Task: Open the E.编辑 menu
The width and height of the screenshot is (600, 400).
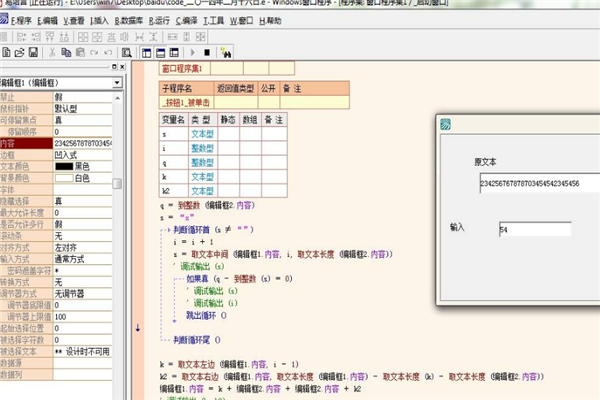Action: coord(47,21)
